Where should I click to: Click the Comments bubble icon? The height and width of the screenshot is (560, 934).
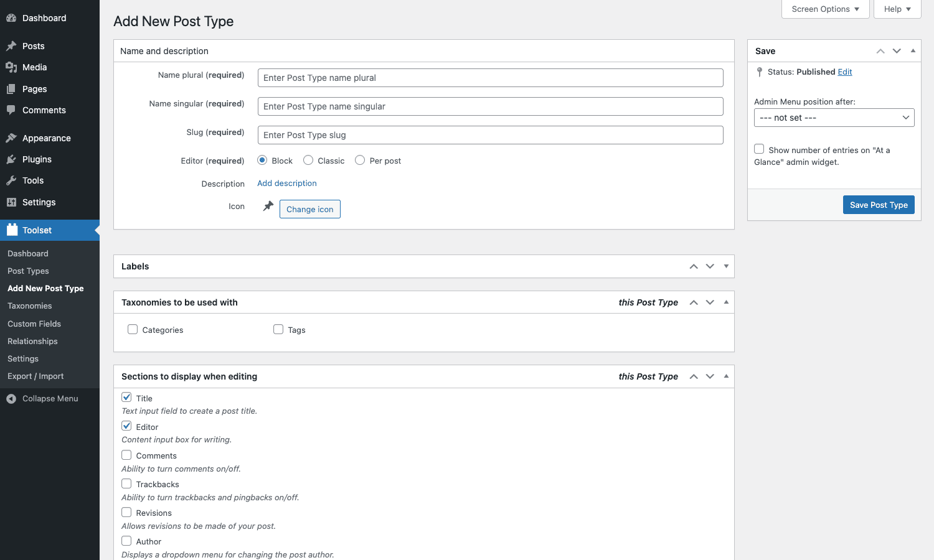[x=11, y=110]
